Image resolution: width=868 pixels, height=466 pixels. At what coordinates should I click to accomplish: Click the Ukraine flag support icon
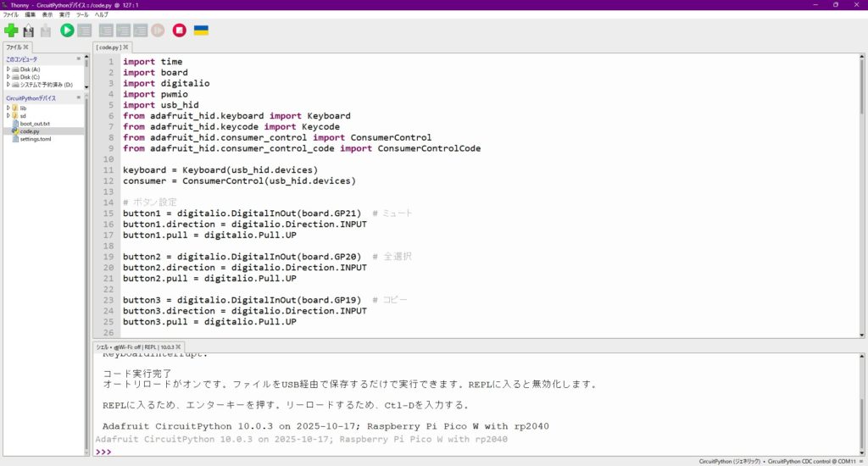pyautogui.click(x=201, y=31)
